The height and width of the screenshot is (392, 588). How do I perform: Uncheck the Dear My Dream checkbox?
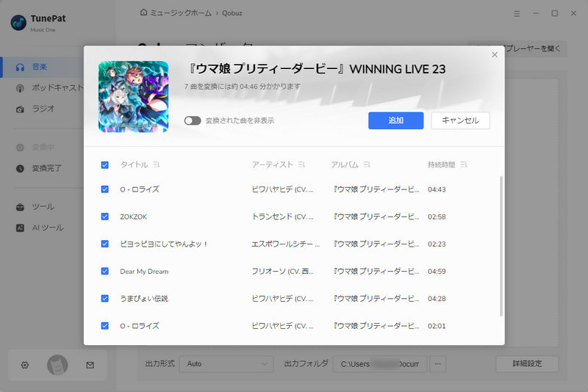105,271
